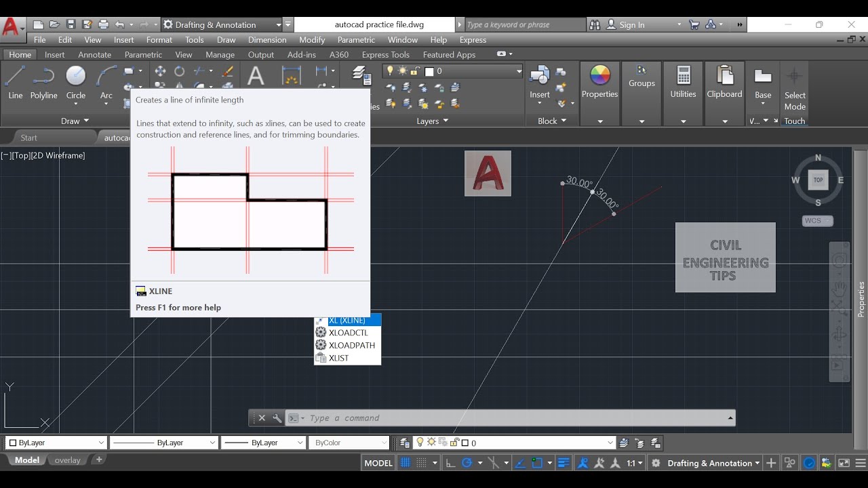Screen dimensions: 868x488
Task: Switch to the Annotate ribbon tab
Action: 94,55
